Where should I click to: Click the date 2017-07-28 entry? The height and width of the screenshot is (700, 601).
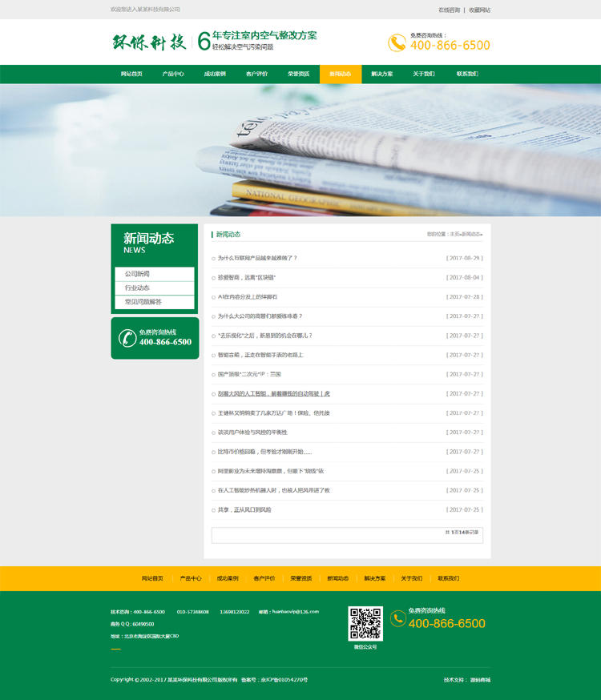pos(464,297)
